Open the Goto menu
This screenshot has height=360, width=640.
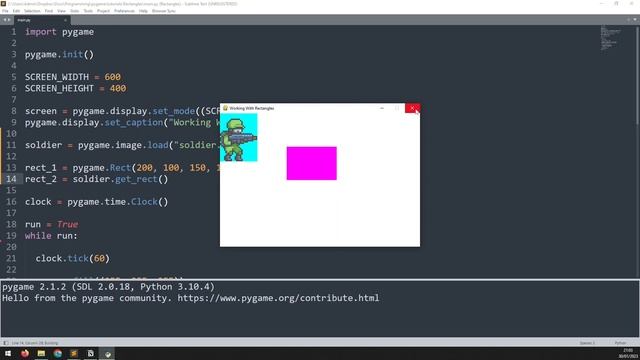pyautogui.click(x=75, y=11)
